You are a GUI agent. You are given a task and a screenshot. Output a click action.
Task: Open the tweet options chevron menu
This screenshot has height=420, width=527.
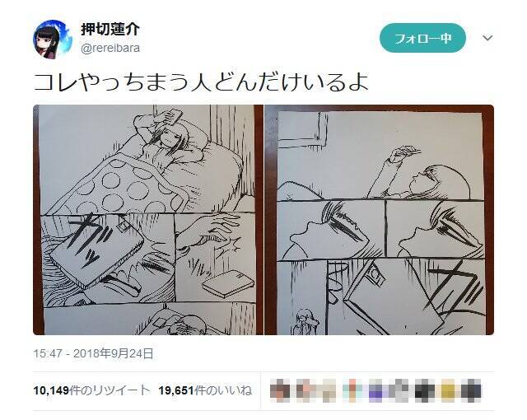pyautogui.click(x=487, y=38)
